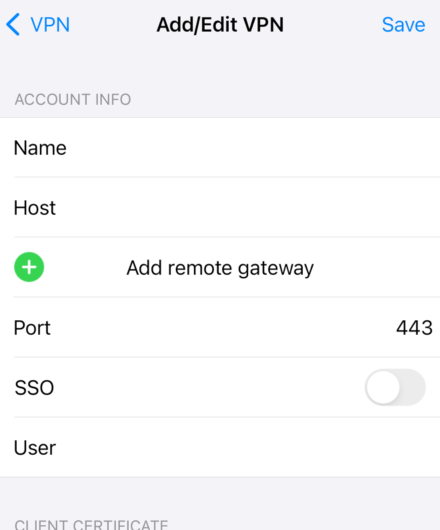Tap the Name row label
The image size is (440, 530).
click(x=40, y=148)
